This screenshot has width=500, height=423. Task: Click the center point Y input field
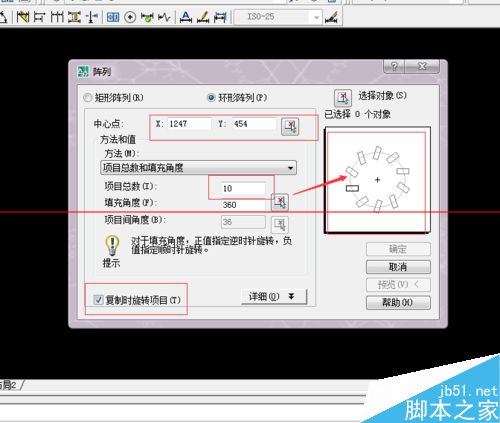click(254, 124)
